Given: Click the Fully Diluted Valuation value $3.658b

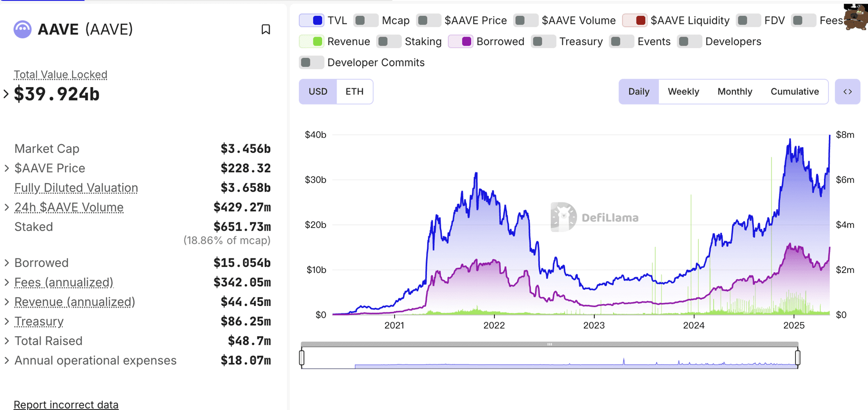Looking at the screenshot, I should point(245,188).
